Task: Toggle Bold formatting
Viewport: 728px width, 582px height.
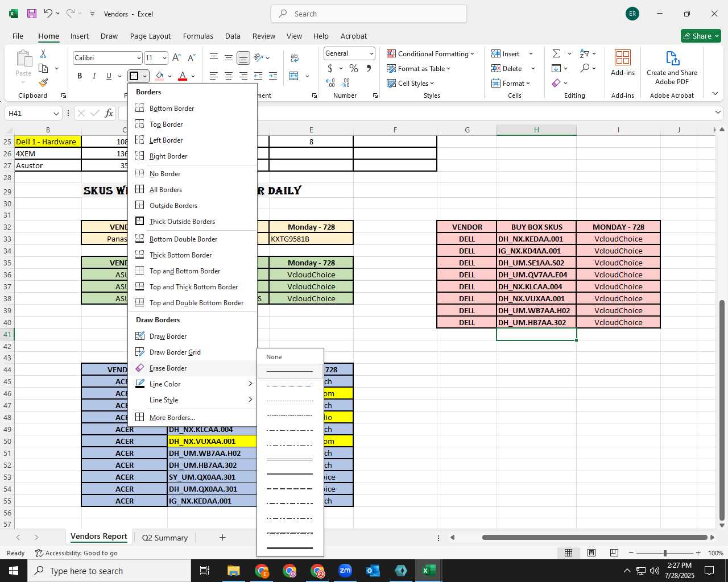Action: click(x=80, y=76)
